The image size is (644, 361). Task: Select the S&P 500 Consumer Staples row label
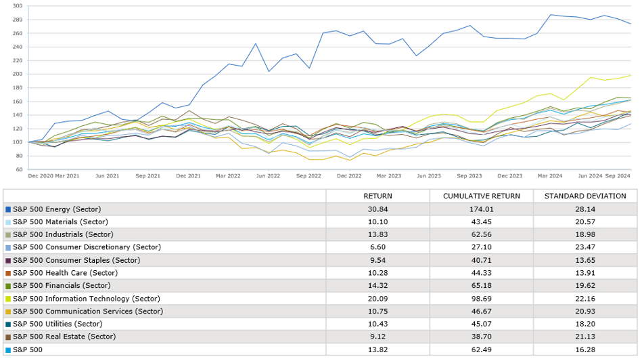(66, 260)
